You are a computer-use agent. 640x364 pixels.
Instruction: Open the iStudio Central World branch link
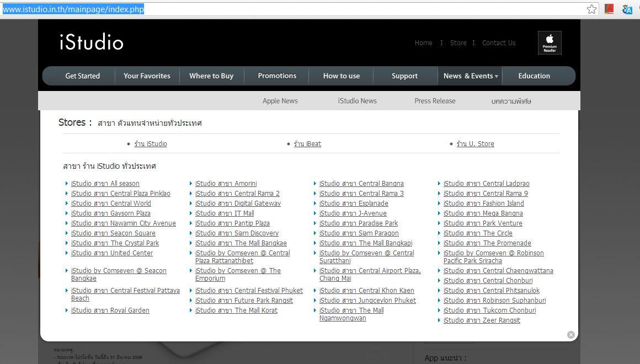pyautogui.click(x=111, y=204)
